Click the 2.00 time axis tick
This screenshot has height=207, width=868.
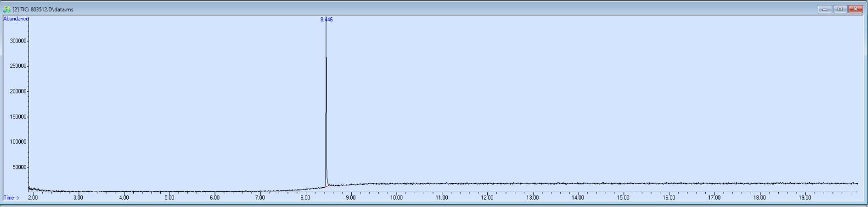33,198
